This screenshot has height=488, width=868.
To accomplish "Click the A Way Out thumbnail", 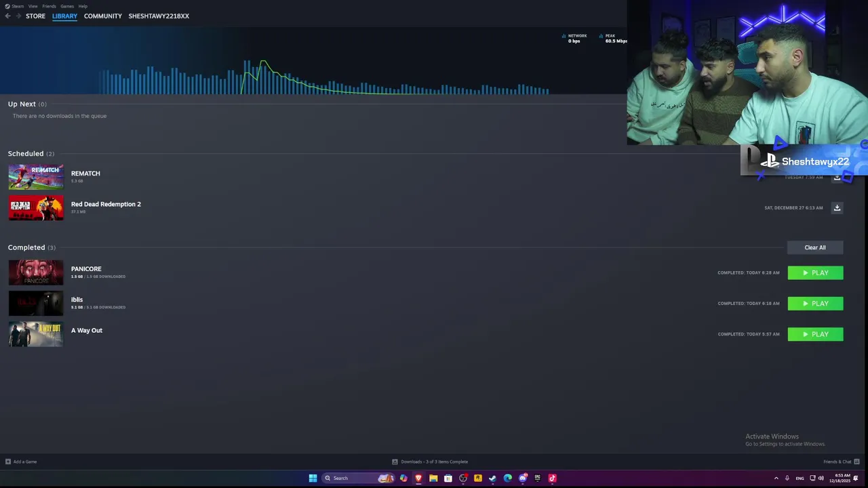I will [36, 334].
